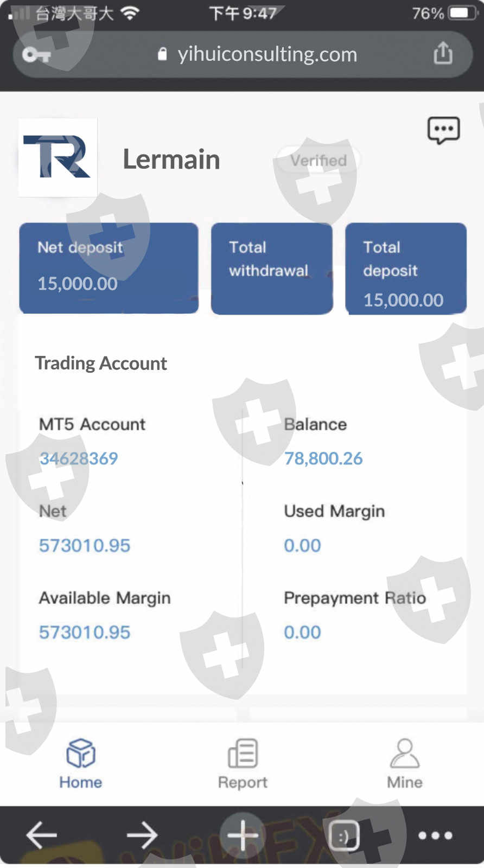Tap the browser share icon
The image size is (484, 868).
tap(443, 53)
